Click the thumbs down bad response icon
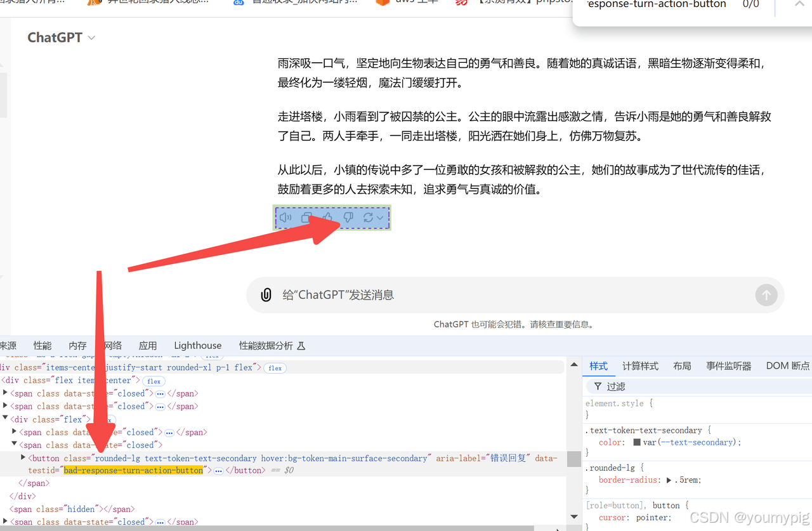Image resolution: width=812 pixels, height=531 pixels. click(348, 218)
